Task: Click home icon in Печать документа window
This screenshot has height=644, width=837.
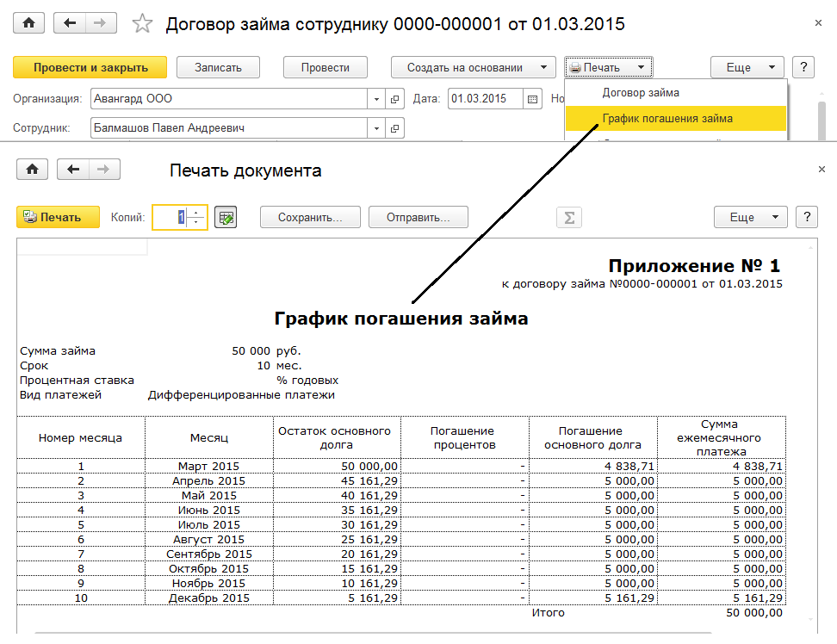Action: click(x=32, y=170)
